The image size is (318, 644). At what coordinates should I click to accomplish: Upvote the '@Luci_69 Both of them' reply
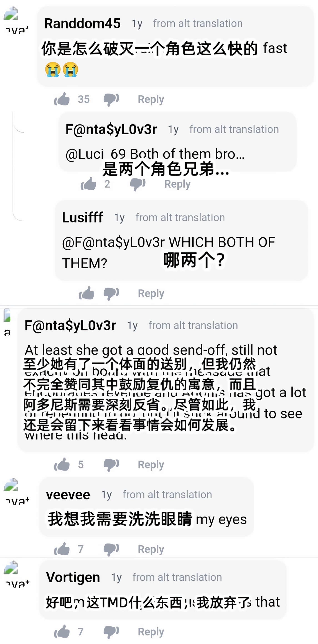(x=88, y=184)
